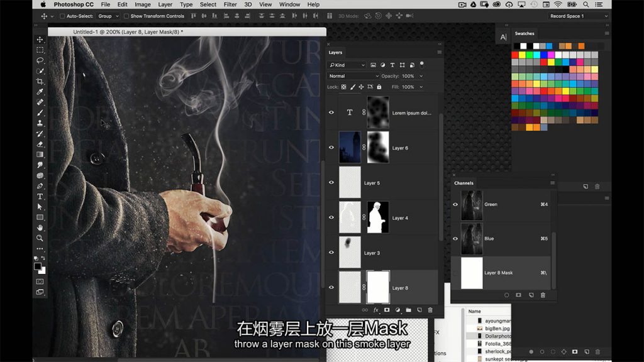Select the Layer 8 Mask channel thumbnail
The width and height of the screenshot is (644, 362).
472,273
